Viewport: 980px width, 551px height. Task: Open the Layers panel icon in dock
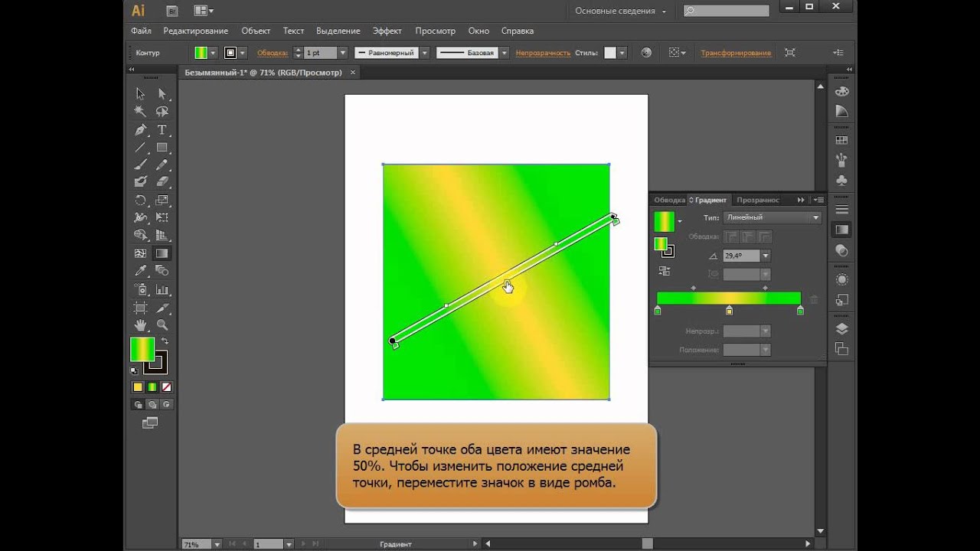842,329
